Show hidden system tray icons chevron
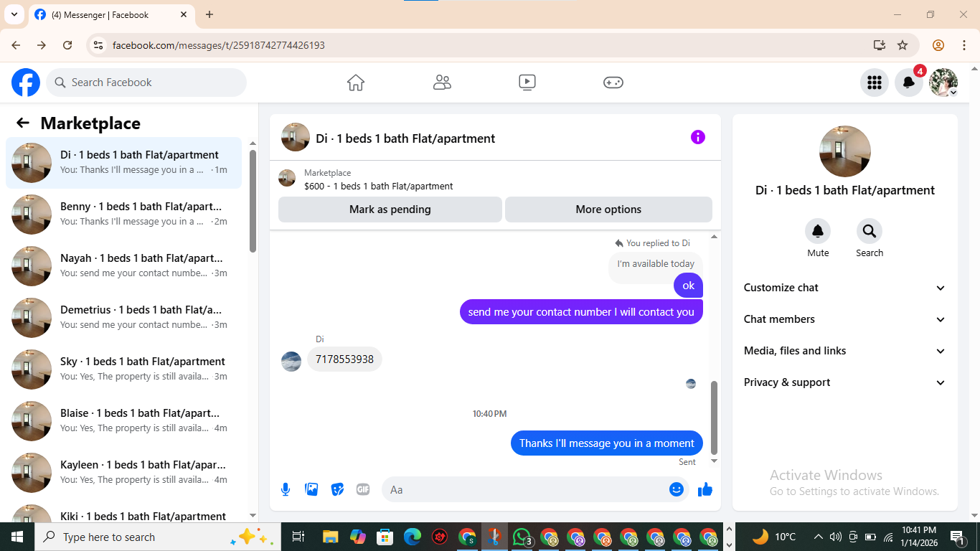Viewport: 980px width, 551px height. (818, 537)
